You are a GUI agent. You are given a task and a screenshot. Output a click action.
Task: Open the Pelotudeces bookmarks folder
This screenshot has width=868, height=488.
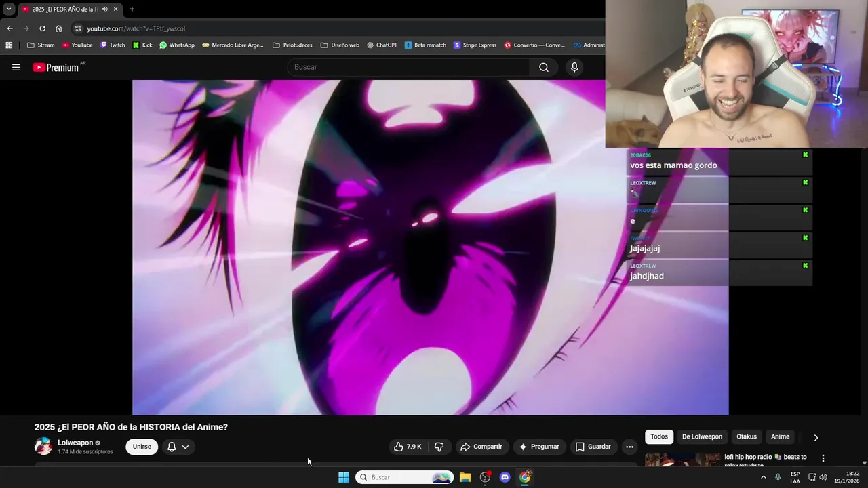pos(292,45)
